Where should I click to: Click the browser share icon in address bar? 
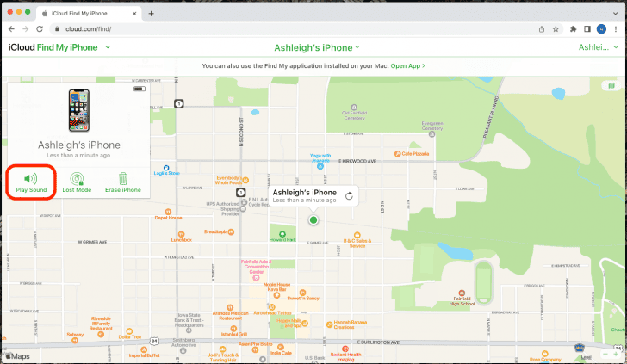coord(541,28)
